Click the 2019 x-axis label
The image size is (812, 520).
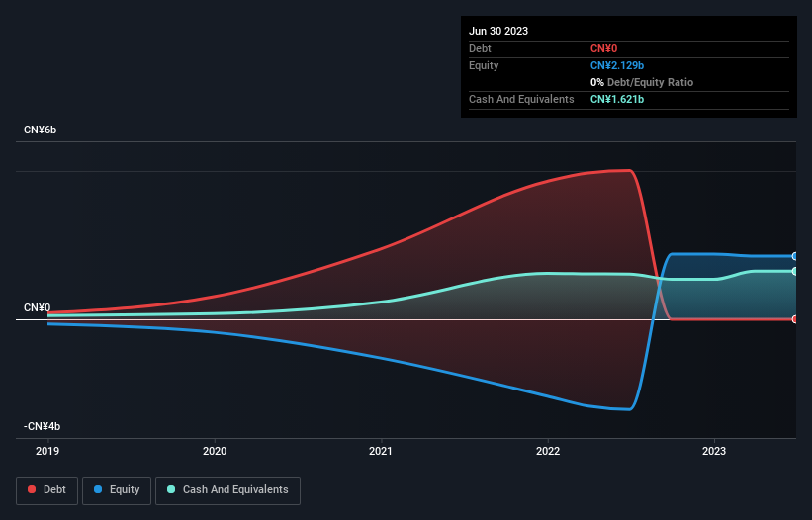pos(47,451)
